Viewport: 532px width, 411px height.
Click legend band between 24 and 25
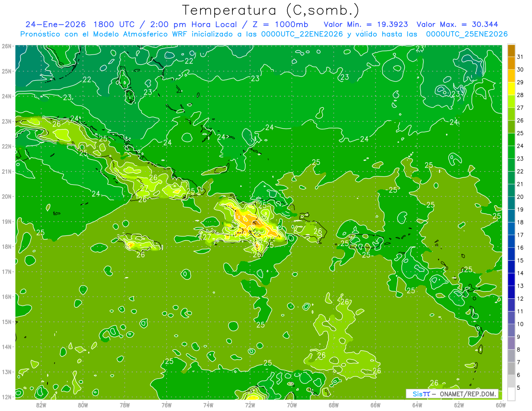coord(511,140)
